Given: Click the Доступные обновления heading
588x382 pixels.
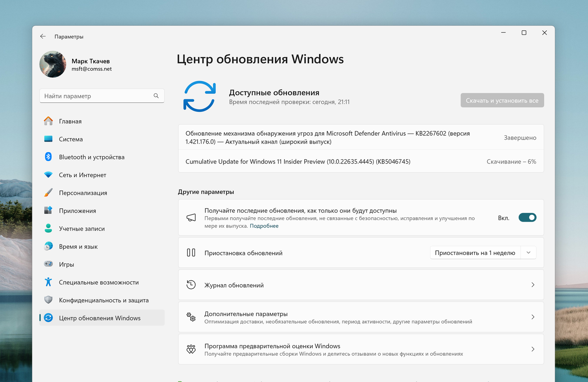Looking at the screenshot, I should [x=274, y=93].
